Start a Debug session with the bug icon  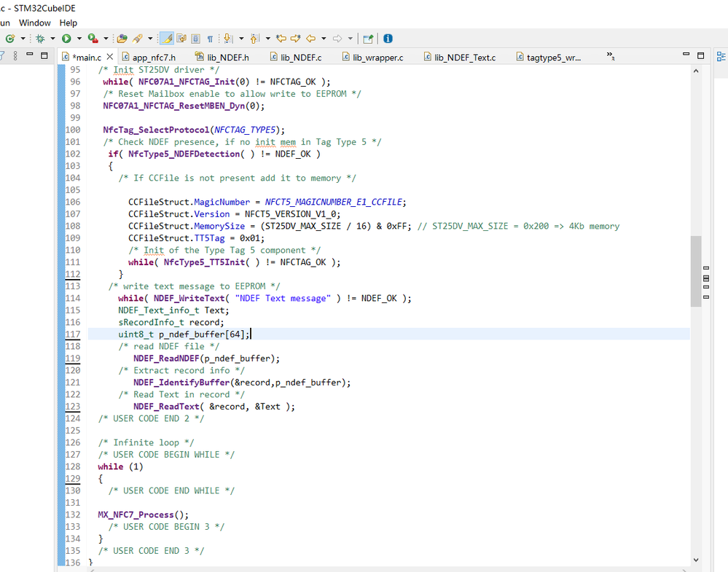coord(40,39)
